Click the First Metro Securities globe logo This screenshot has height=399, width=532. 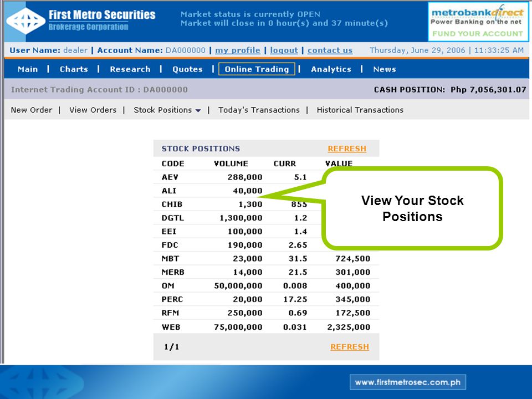[x=26, y=21]
